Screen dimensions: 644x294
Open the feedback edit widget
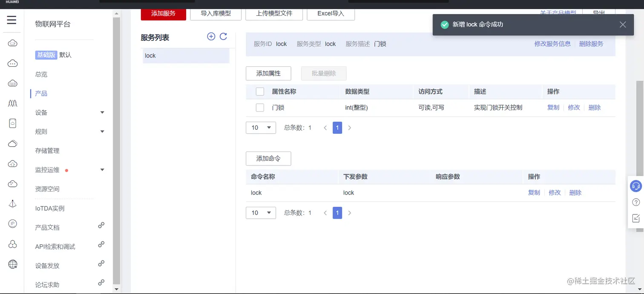635,218
